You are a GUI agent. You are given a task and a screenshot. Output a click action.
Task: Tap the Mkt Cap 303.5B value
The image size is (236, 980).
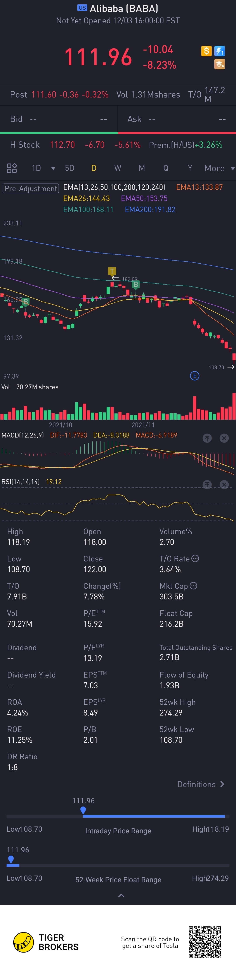click(x=172, y=597)
